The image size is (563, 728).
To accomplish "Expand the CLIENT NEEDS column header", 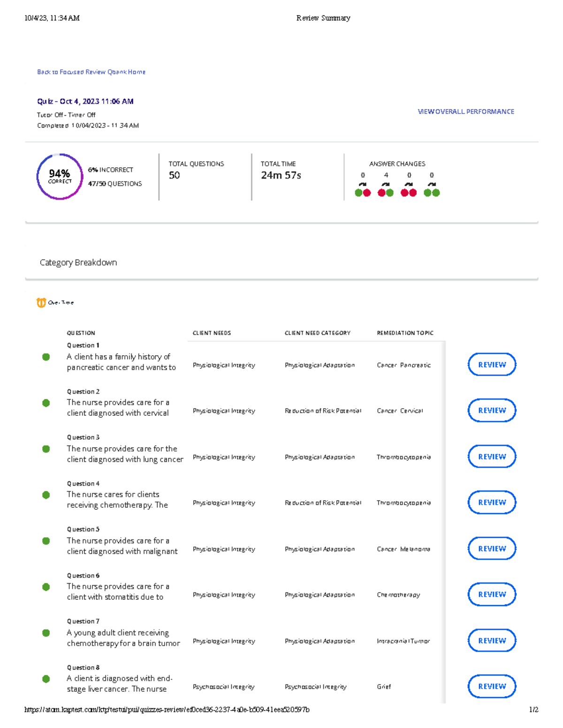I will click(211, 333).
